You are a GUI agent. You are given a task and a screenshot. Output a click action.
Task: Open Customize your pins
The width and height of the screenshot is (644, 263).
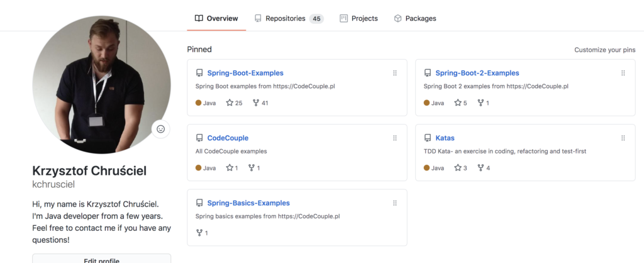[x=604, y=50]
